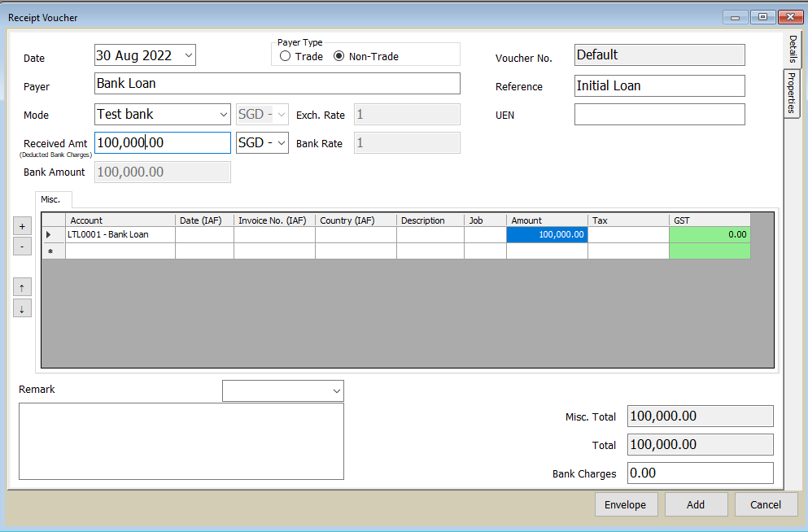
Task: Click the Bank Amount field
Action: coord(162,172)
